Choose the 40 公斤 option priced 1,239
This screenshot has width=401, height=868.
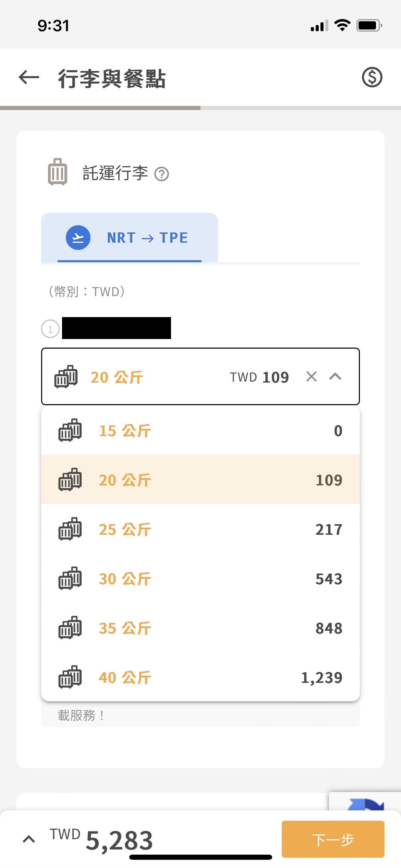tap(200, 677)
